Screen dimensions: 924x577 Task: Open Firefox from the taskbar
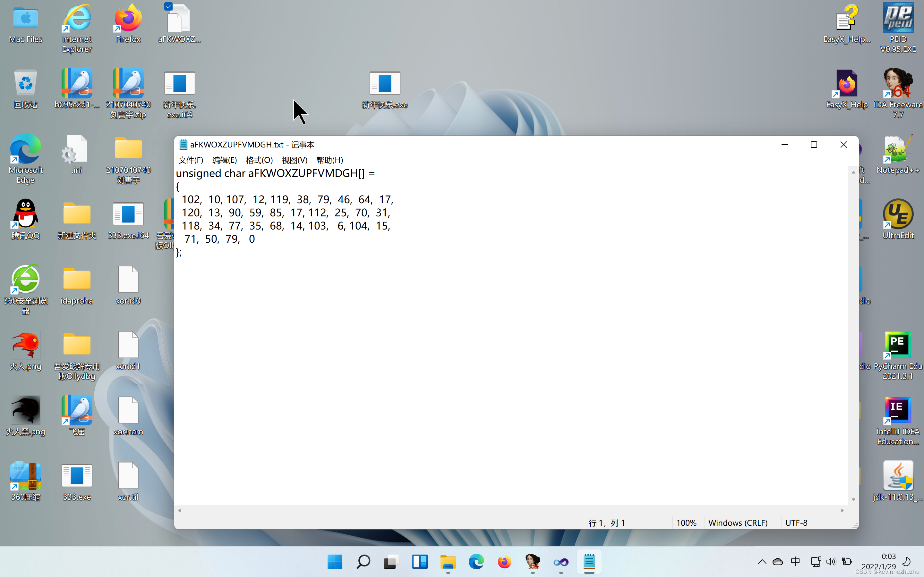(x=504, y=562)
